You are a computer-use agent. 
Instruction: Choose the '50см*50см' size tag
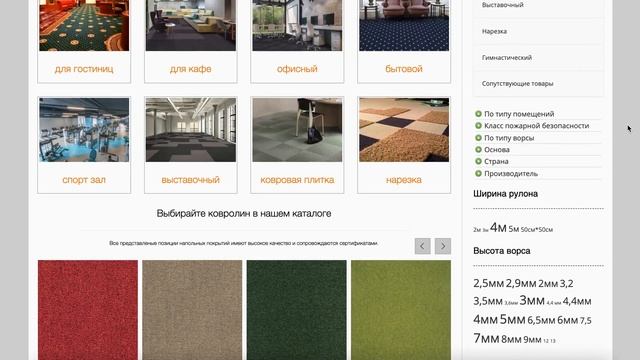[x=537, y=230]
